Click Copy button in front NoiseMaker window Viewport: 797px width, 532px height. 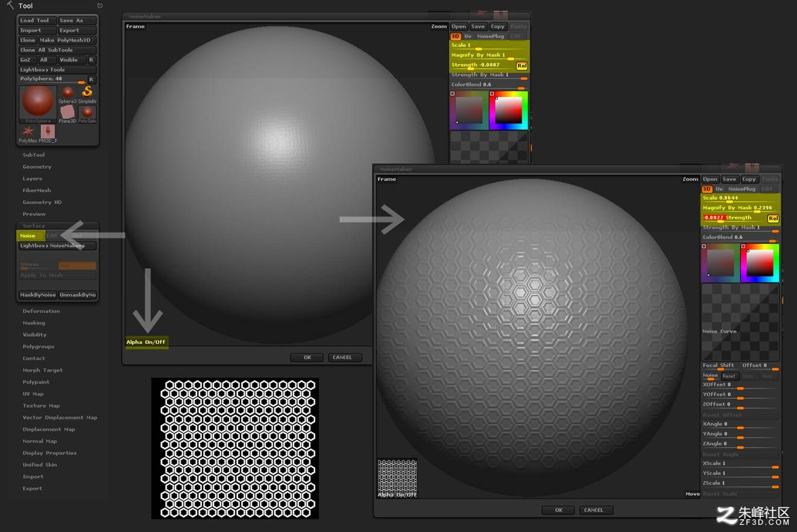[x=749, y=179]
